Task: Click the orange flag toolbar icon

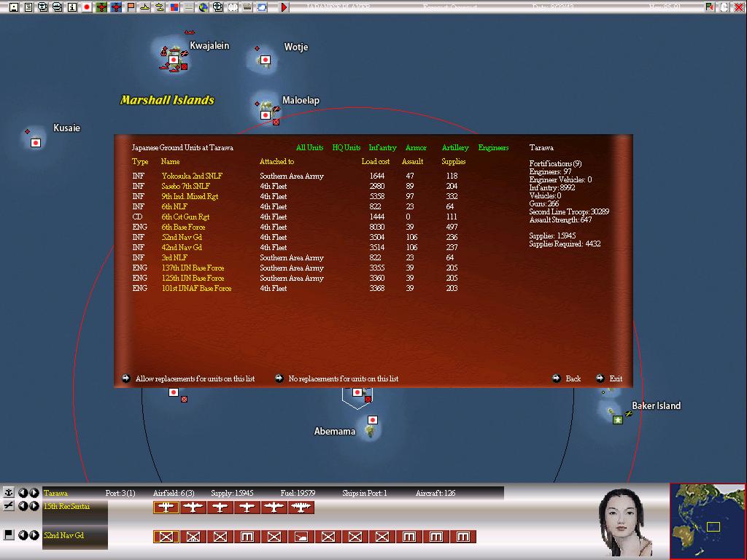Action: (x=131, y=7)
